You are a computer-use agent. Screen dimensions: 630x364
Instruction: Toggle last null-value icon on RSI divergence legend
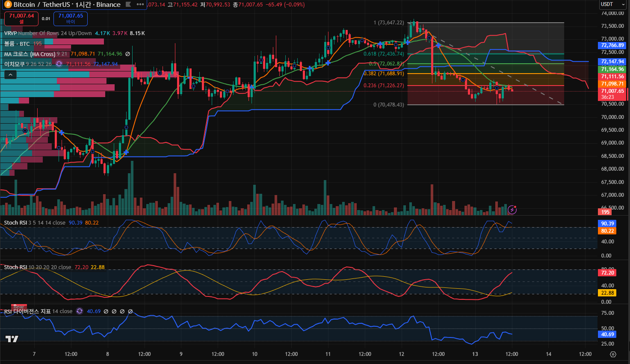pyautogui.click(x=130, y=311)
